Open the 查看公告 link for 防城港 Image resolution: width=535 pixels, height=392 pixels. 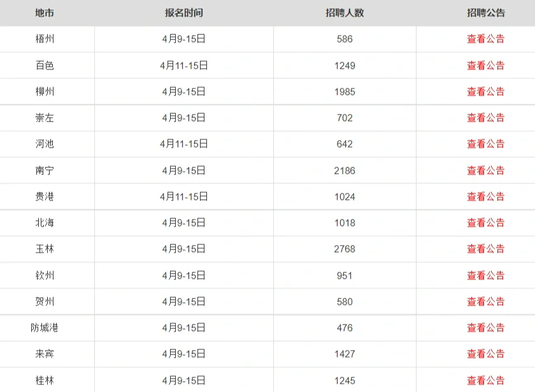click(485, 328)
